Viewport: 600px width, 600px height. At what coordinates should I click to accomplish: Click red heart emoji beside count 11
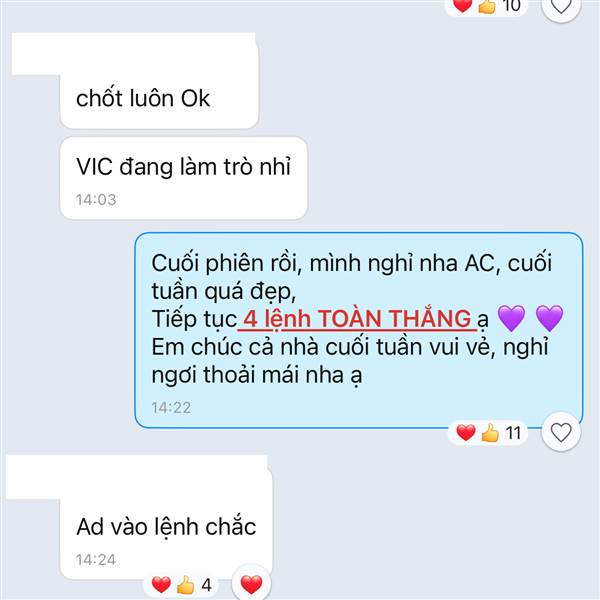(466, 433)
